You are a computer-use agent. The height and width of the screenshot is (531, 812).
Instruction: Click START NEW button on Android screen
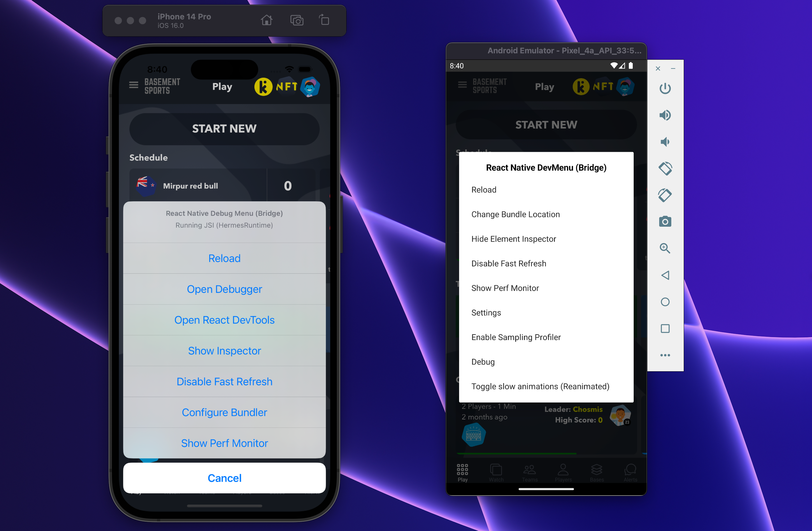[546, 124]
